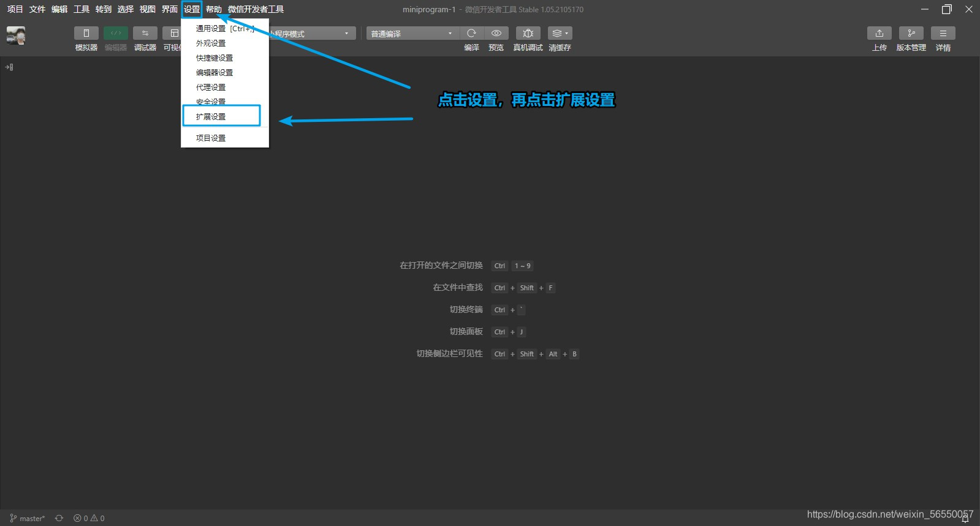Open the 编辑 menu
980x526 pixels.
[x=59, y=9]
